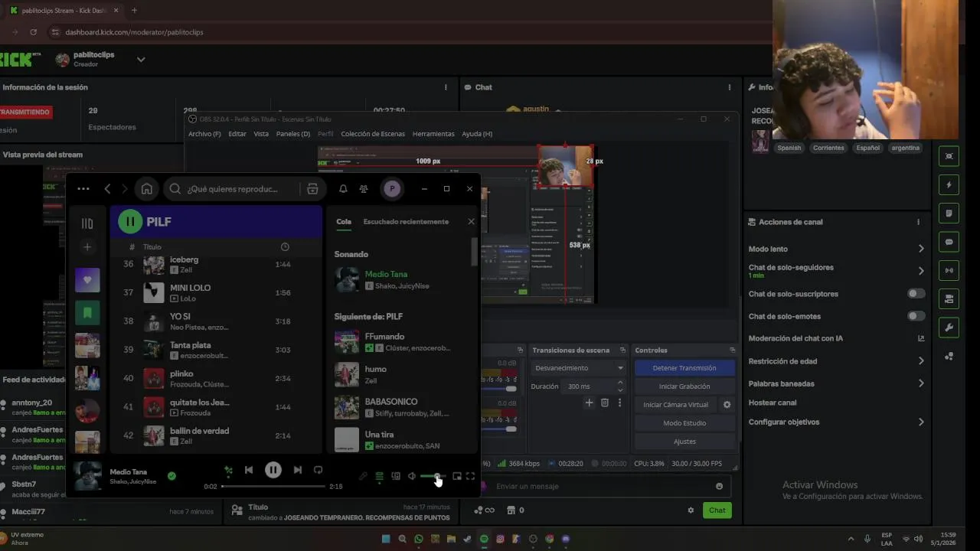This screenshot has height=551, width=980.
Task: Open the lyrics microphone icon in Spotify
Action: (363, 476)
